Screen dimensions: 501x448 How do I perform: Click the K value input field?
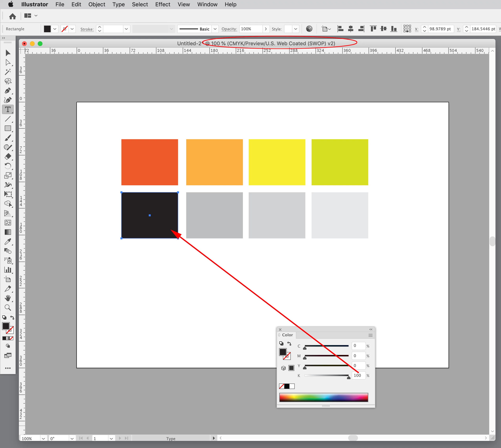pyautogui.click(x=358, y=375)
